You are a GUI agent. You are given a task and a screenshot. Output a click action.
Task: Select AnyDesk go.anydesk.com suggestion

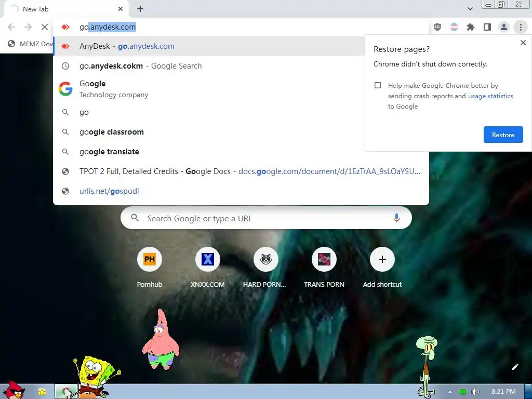(209, 46)
